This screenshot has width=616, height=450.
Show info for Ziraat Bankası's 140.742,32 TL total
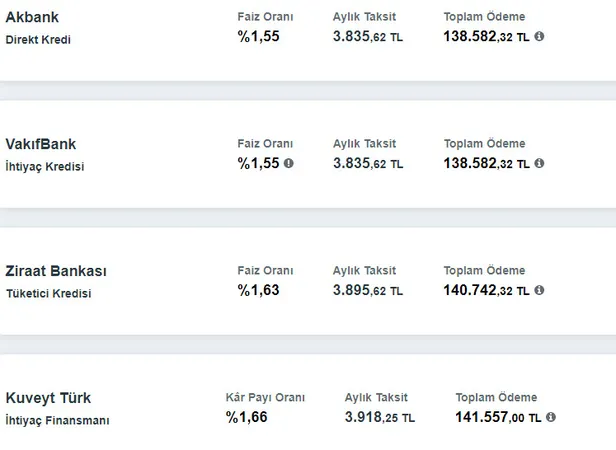click(x=540, y=291)
